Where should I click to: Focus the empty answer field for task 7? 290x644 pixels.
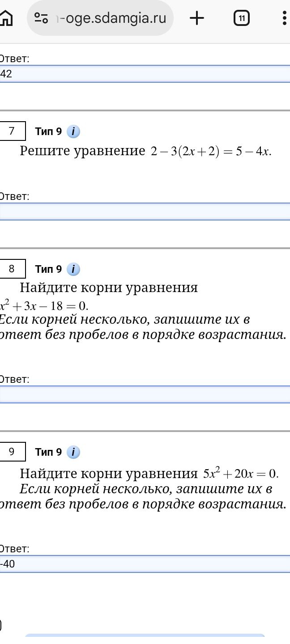(145, 212)
